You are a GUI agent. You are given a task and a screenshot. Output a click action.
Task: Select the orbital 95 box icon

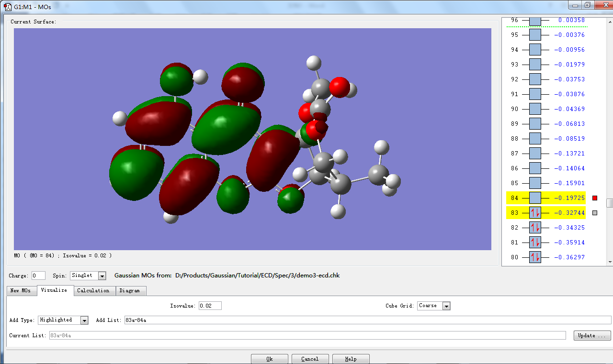(535, 35)
